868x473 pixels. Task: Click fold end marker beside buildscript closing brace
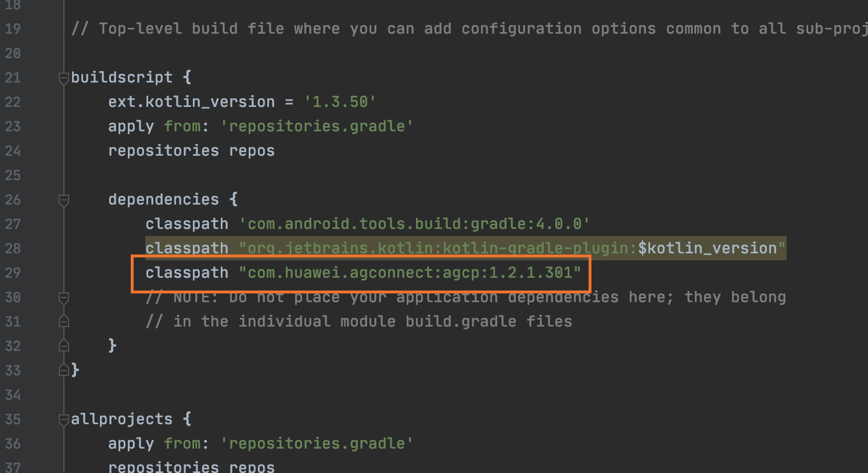[64, 371]
